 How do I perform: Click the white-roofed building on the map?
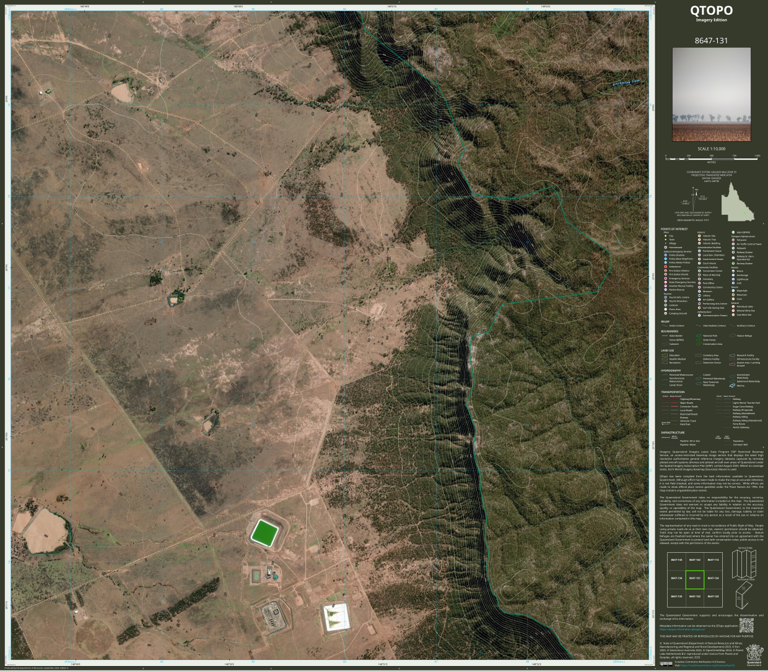[x=336, y=617]
